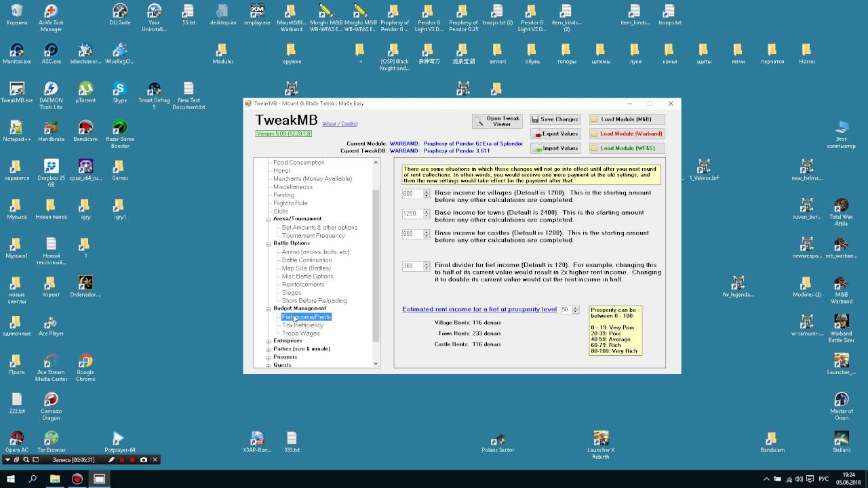Viewport: 868px width, 488px height.
Task: Collapse the Battle Options tree node
Action: pos(269,244)
